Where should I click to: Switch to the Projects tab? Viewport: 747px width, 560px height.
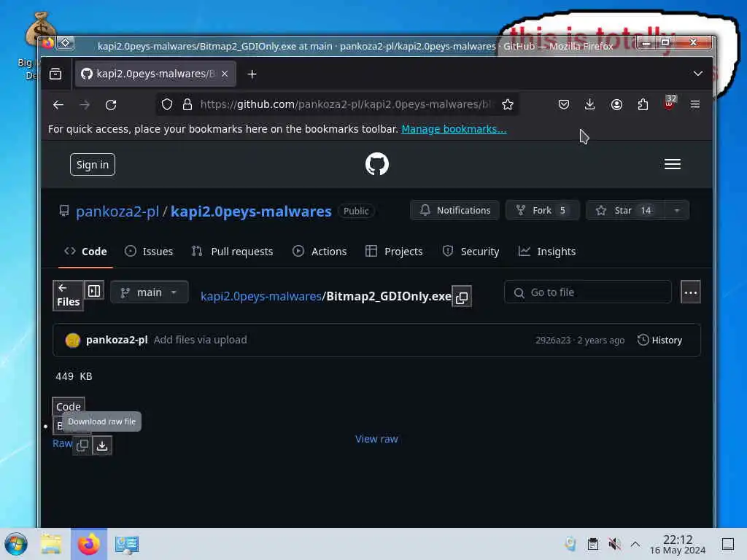(394, 252)
